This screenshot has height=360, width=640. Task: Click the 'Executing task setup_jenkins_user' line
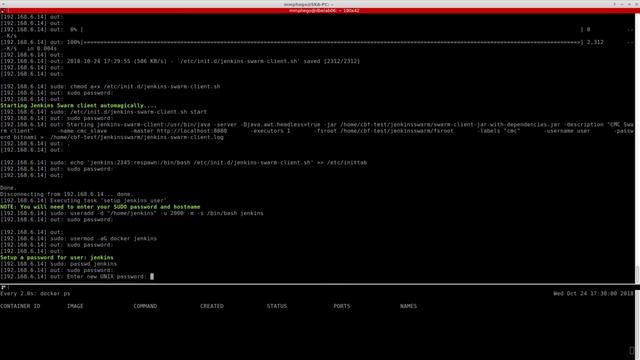pyautogui.click(x=83, y=201)
